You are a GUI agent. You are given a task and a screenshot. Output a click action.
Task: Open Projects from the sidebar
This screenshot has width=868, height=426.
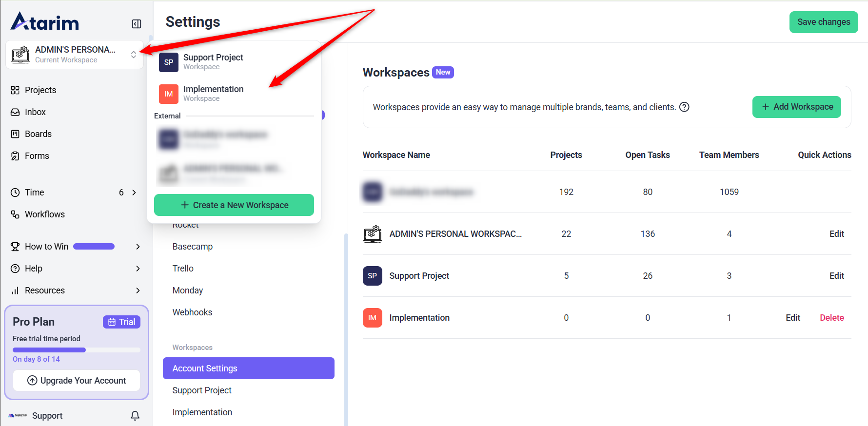tap(40, 90)
